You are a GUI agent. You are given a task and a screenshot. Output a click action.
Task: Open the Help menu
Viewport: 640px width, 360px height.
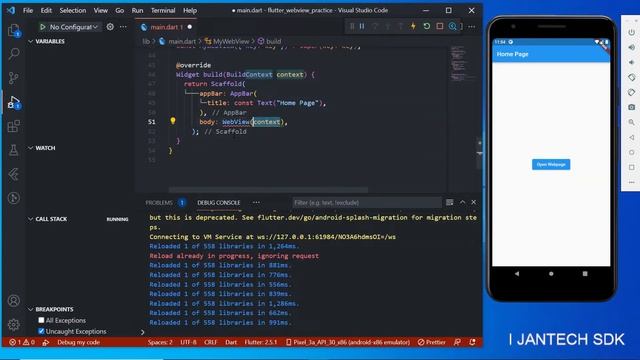pos(190,10)
